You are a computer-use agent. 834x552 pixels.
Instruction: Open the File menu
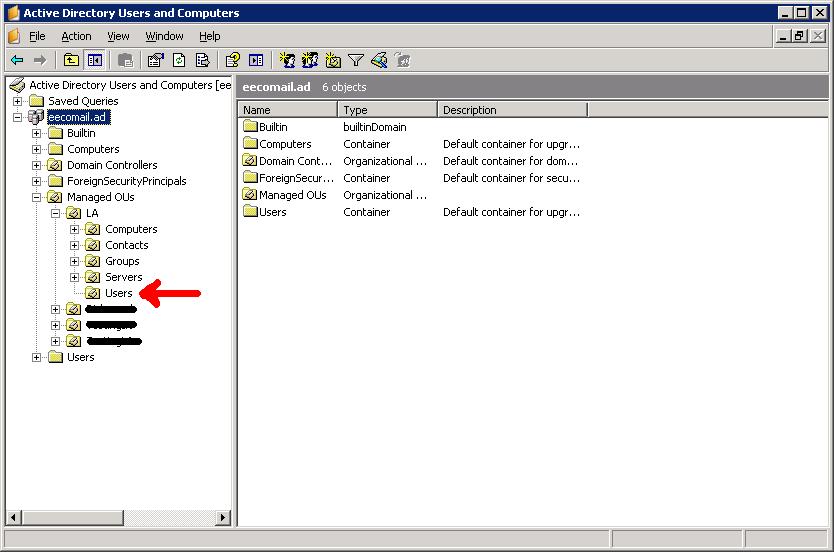pyautogui.click(x=37, y=36)
